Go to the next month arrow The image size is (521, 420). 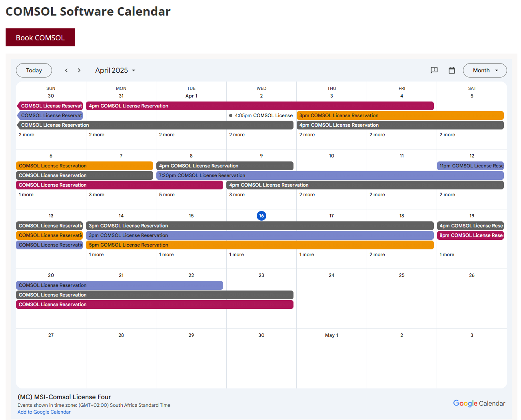[x=79, y=70]
